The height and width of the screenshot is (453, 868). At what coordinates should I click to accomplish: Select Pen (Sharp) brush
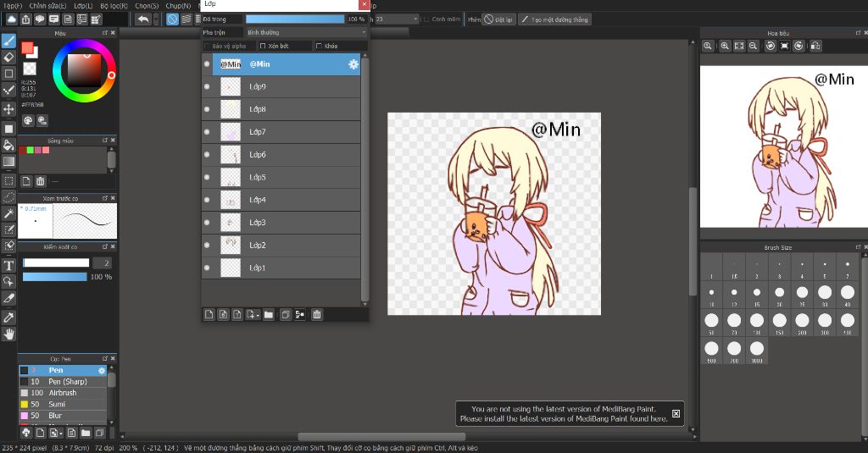click(x=63, y=382)
